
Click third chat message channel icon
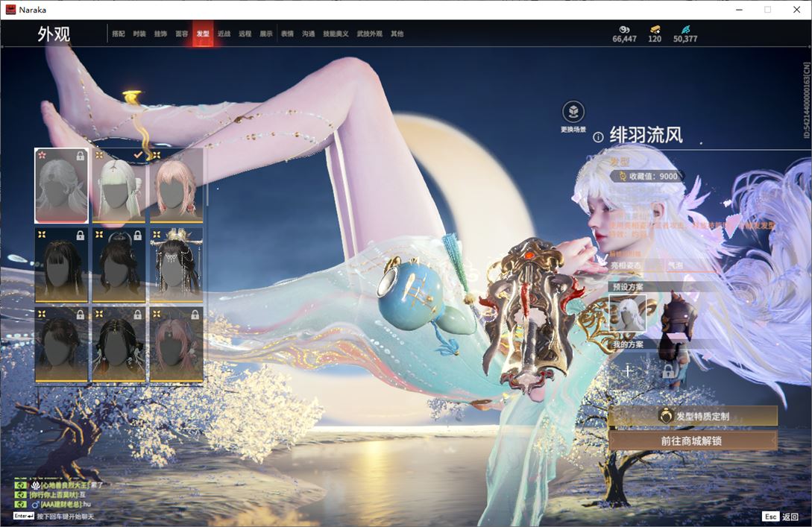pos(20,504)
